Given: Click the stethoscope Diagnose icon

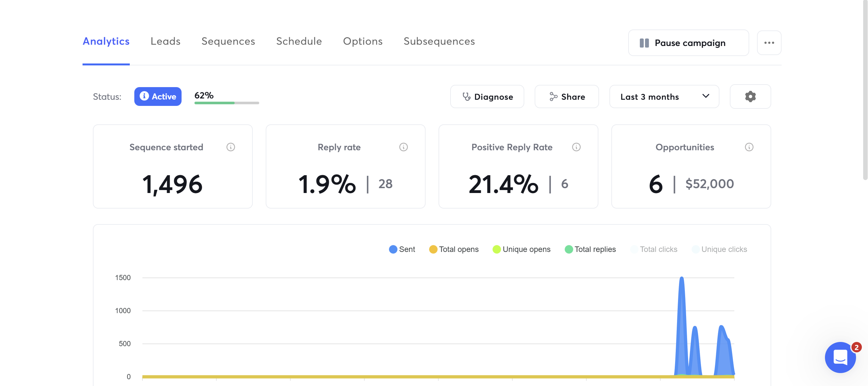Looking at the screenshot, I should point(466,97).
